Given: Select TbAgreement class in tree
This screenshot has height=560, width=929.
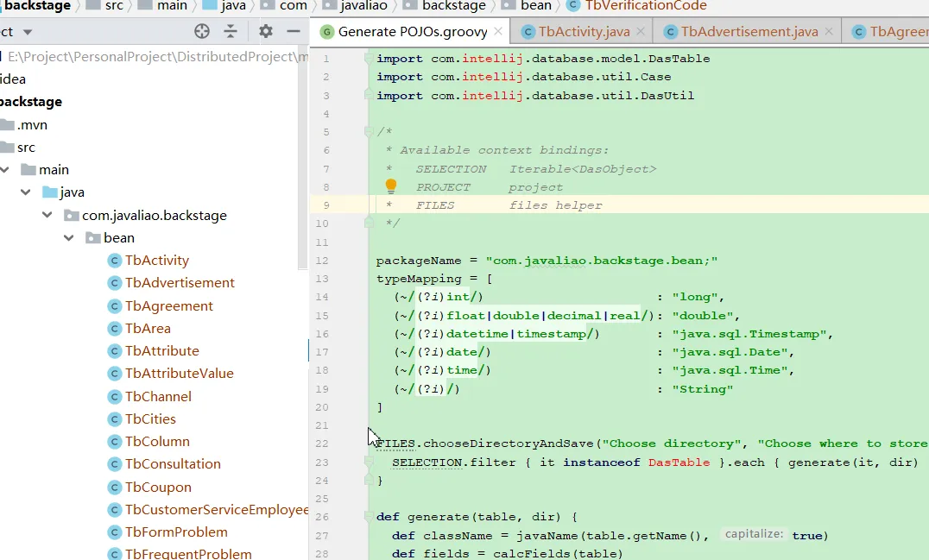Looking at the screenshot, I should pyautogui.click(x=169, y=306).
